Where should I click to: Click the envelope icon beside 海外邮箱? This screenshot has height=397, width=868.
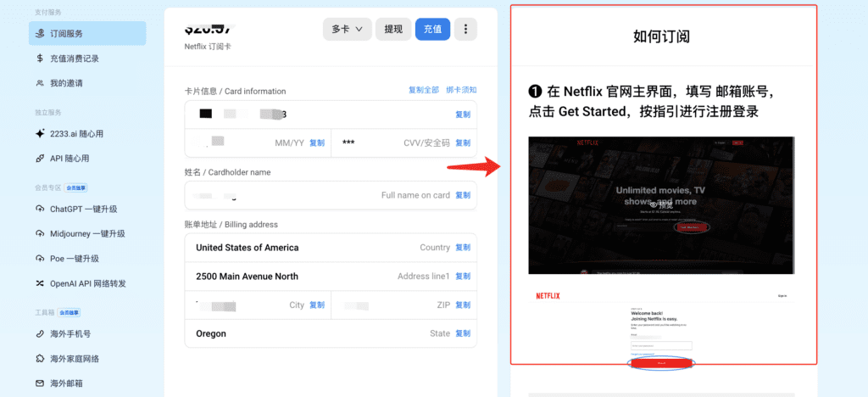pyautogui.click(x=40, y=383)
